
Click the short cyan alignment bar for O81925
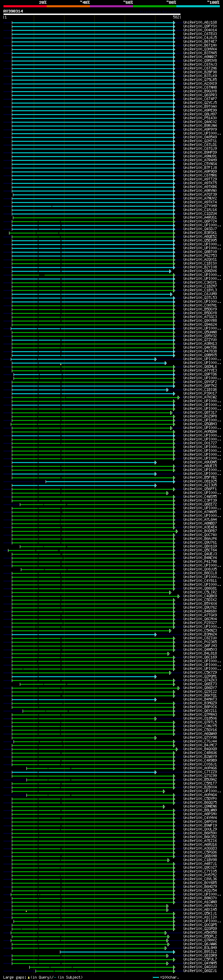point(110,481)
